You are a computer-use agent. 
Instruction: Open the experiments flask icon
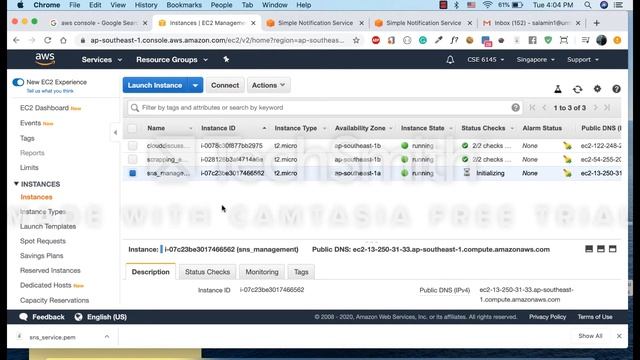[x=558, y=89]
